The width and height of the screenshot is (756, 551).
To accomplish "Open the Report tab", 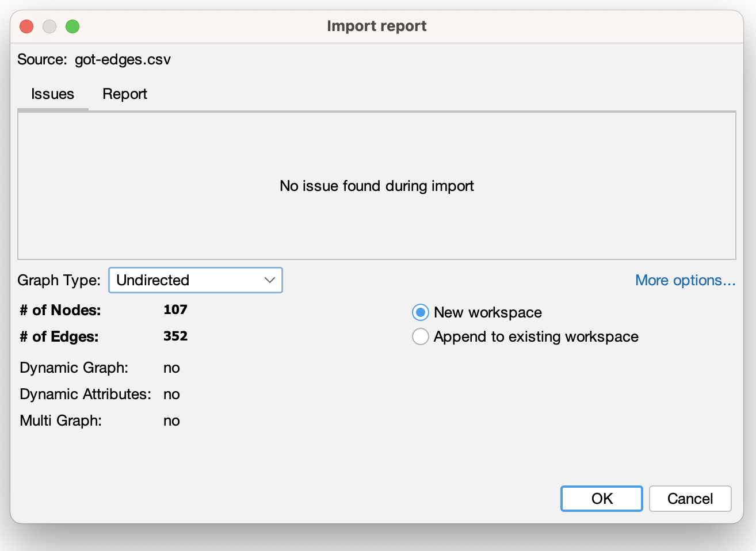I will [124, 94].
